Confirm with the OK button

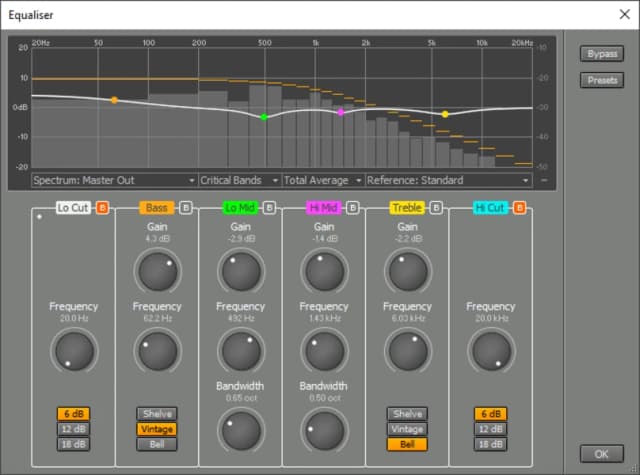click(x=602, y=454)
